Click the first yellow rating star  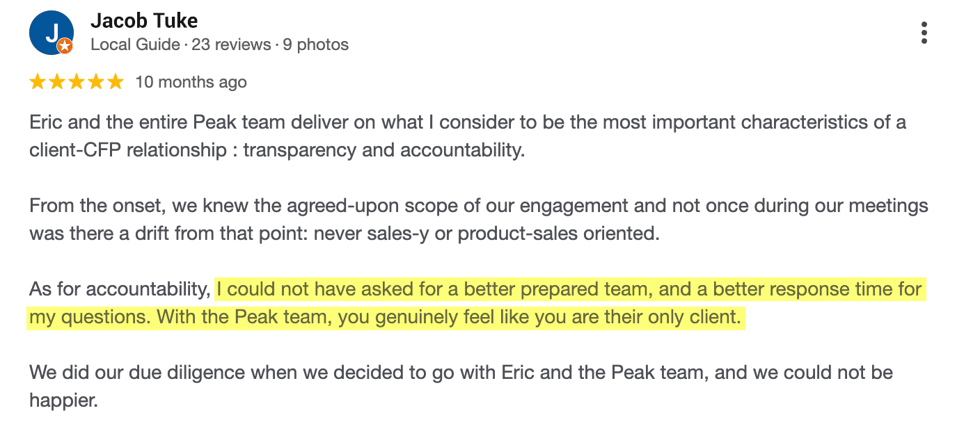(x=38, y=82)
